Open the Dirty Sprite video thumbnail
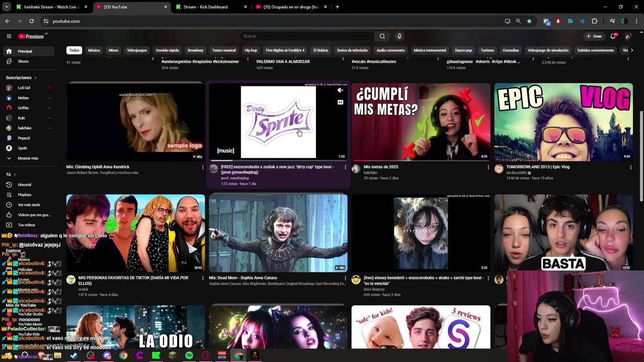 point(278,122)
